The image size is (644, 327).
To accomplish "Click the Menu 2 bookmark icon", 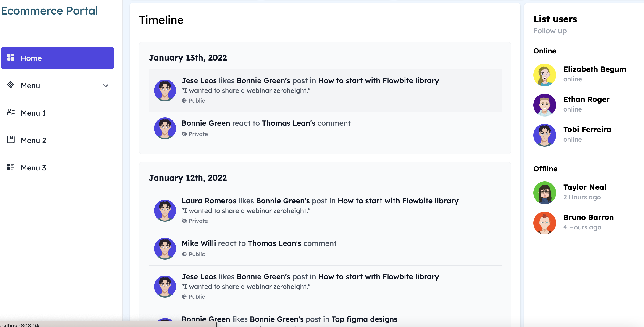I will [x=11, y=140].
